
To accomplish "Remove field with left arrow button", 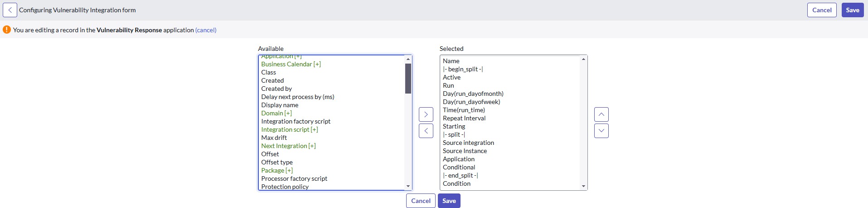I will [426, 131].
